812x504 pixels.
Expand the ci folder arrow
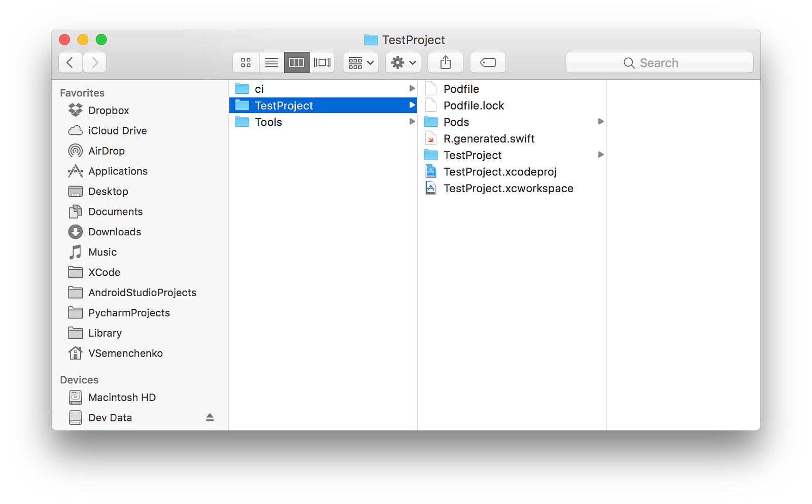pyautogui.click(x=412, y=89)
